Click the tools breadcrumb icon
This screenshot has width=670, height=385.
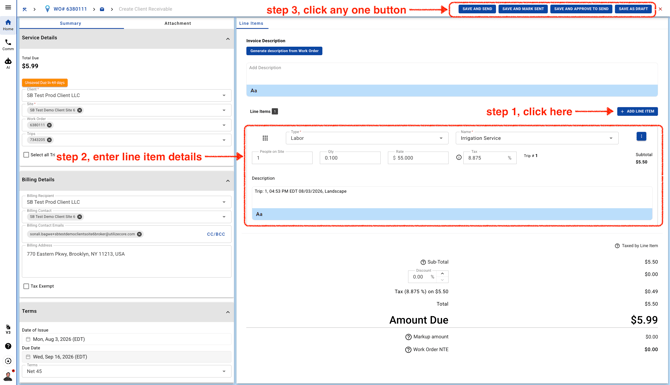(25, 9)
